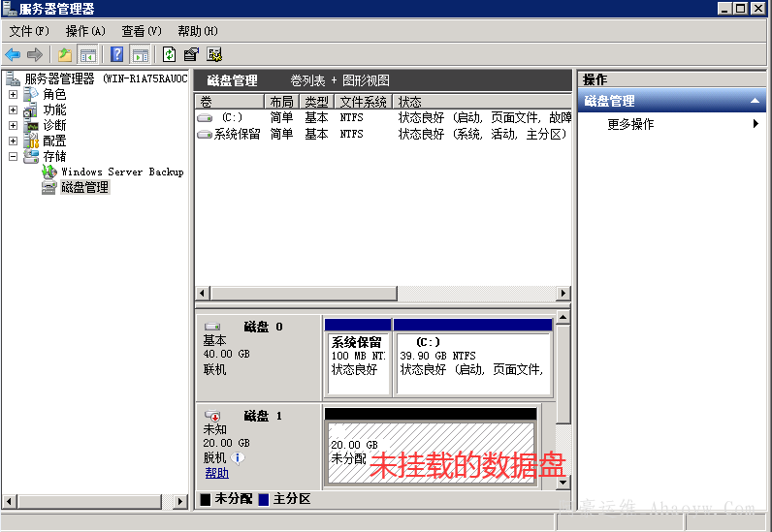Click the blue Help question mark icon

pos(117,54)
